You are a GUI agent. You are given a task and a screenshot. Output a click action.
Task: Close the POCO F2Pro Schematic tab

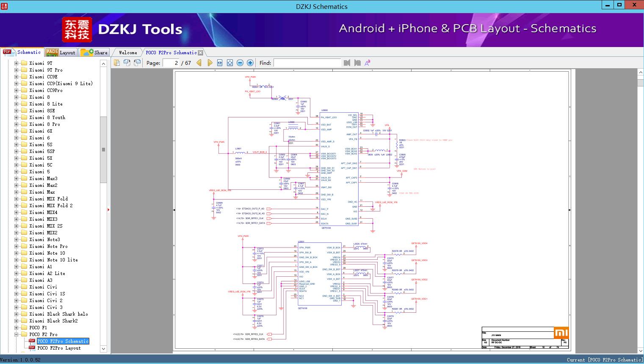coord(201,53)
